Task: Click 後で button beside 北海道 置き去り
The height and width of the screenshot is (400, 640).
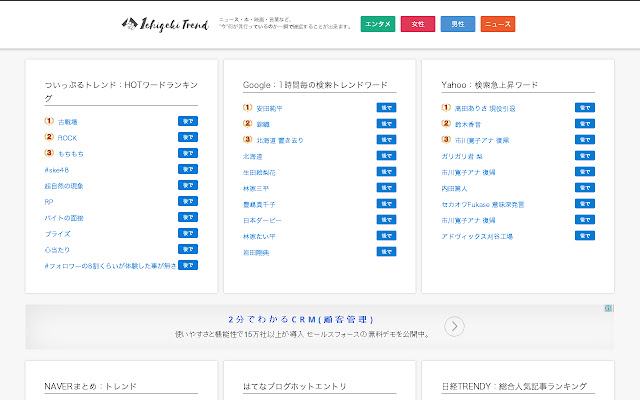Action: click(x=386, y=140)
